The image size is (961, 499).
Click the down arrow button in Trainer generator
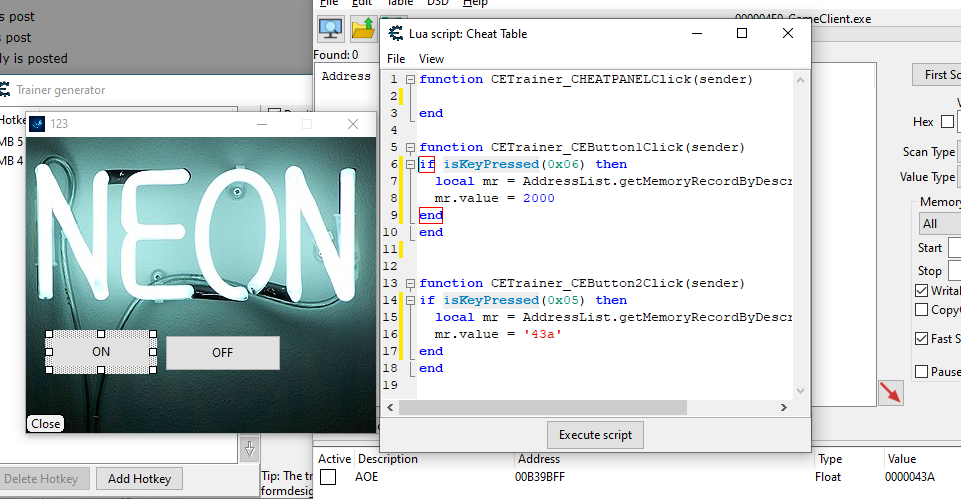(x=249, y=447)
